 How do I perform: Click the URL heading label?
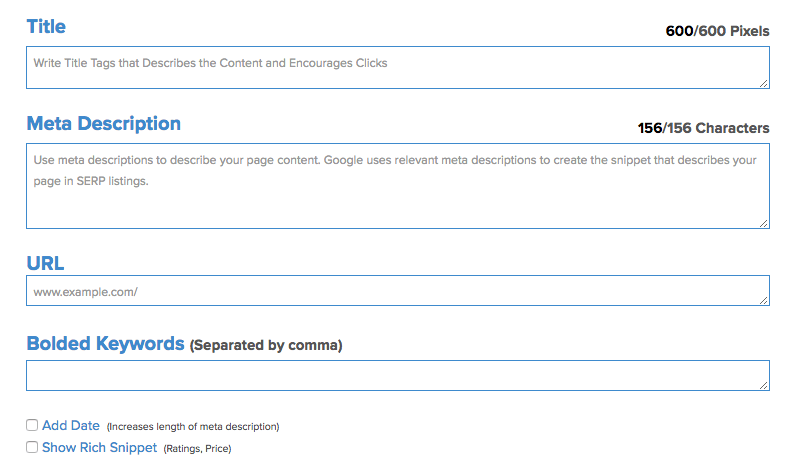[46, 262]
